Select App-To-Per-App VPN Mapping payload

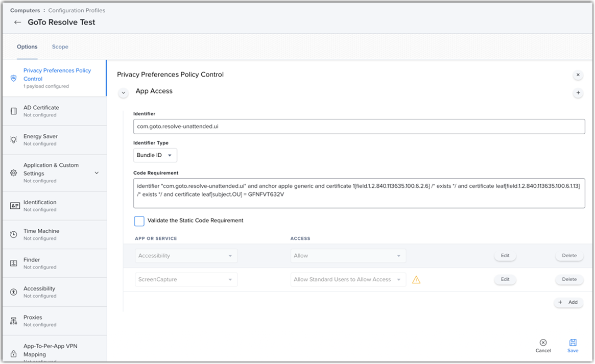click(55, 350)
